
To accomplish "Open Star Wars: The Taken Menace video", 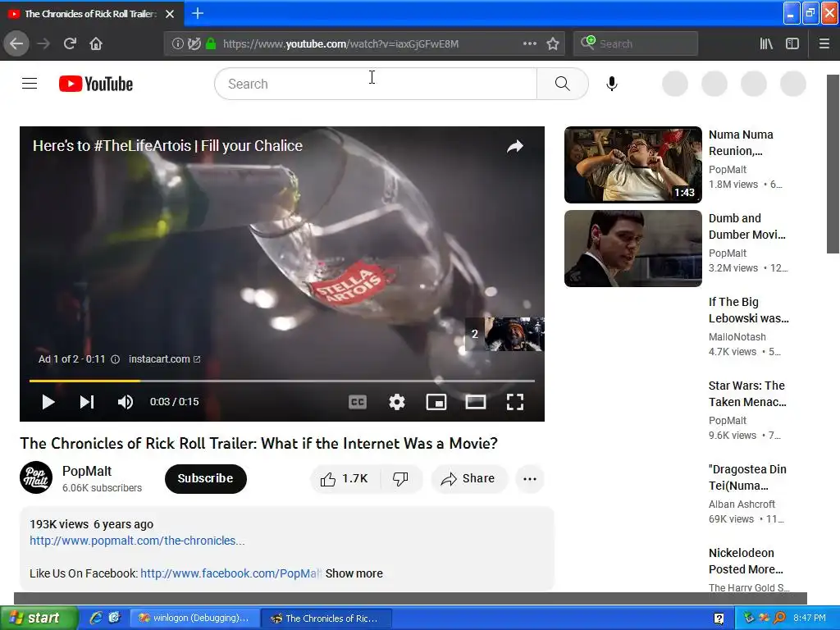I will pyautogui.click(x=747, y=394).
